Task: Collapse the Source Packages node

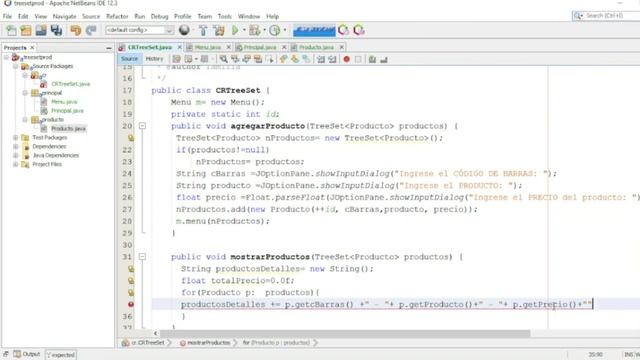Action: pos(16,66)
